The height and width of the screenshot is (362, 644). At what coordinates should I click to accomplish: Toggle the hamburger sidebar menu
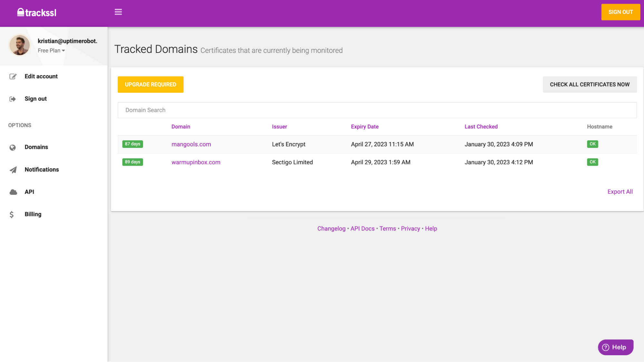tap(118, 12)
